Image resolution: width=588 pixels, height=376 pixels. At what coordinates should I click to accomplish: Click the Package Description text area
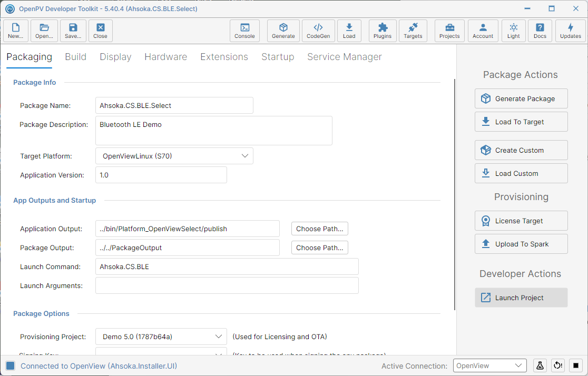(214, 131)
